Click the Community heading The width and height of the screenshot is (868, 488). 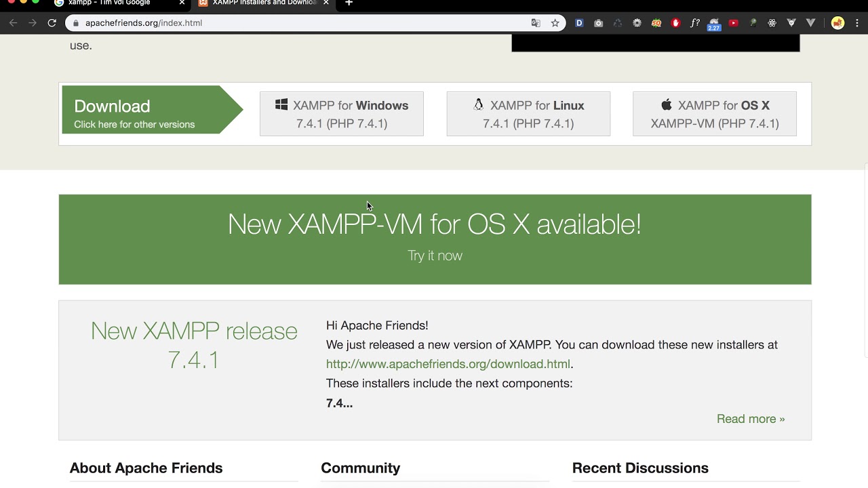(x=361, y=468)
